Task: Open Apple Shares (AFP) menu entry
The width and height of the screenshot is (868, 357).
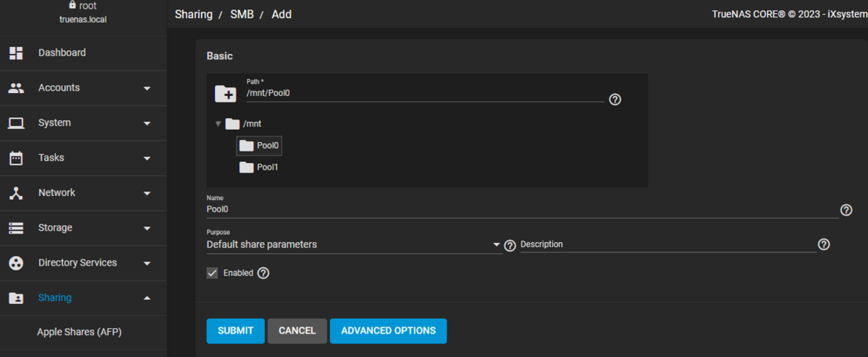Action: (79, 332)
